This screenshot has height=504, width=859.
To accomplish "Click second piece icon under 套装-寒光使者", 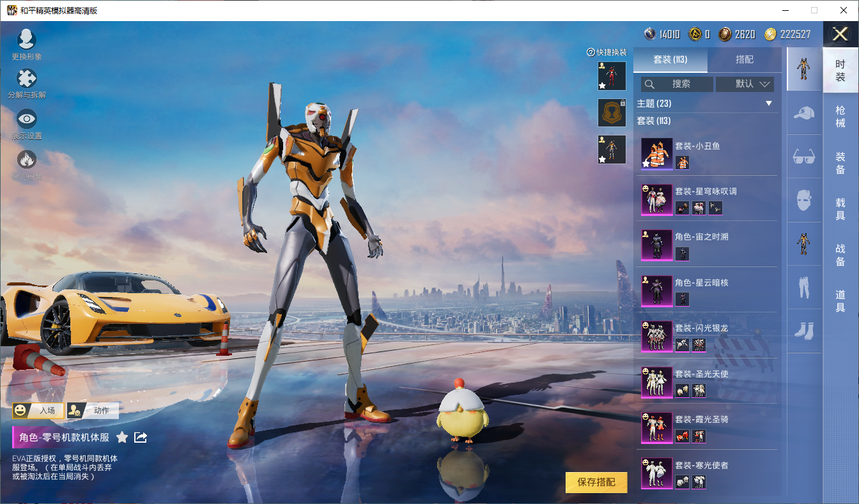I will (x=699, y=482).
